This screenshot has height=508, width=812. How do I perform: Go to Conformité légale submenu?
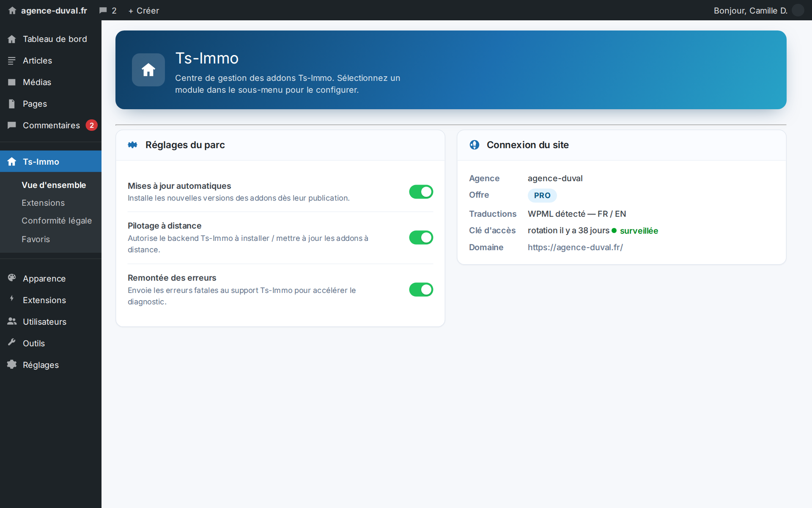pos(57,221)
